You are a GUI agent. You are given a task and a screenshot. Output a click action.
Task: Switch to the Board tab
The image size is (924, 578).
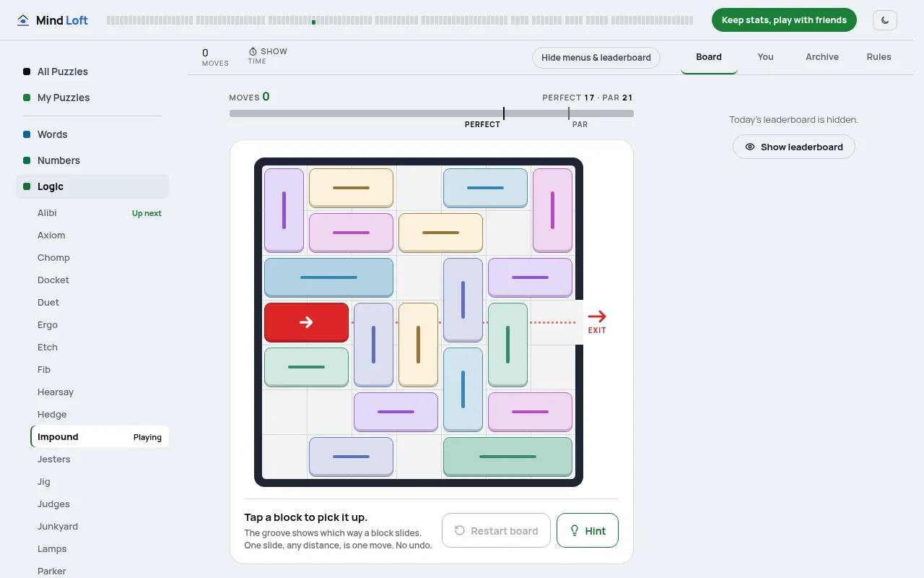(x=709, y=57)
